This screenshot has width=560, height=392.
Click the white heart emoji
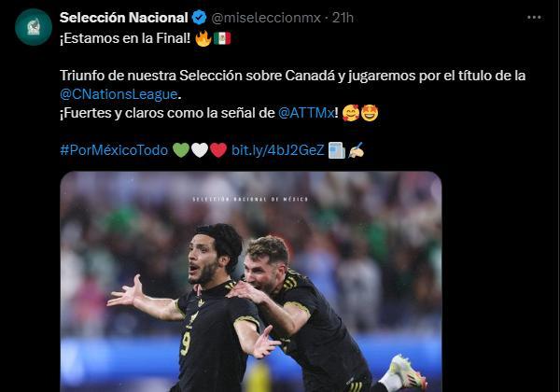pos(200,150)
